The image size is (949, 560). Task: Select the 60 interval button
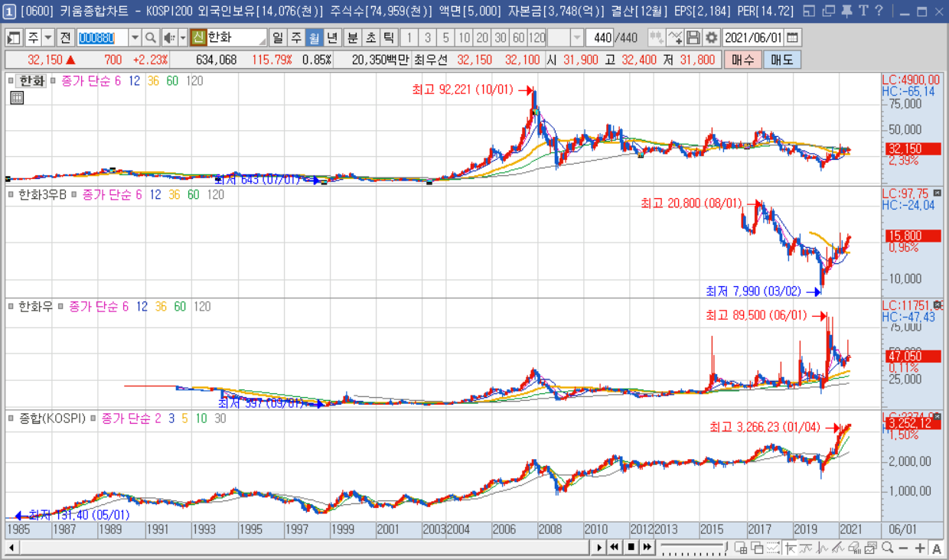tap(518, 37)
